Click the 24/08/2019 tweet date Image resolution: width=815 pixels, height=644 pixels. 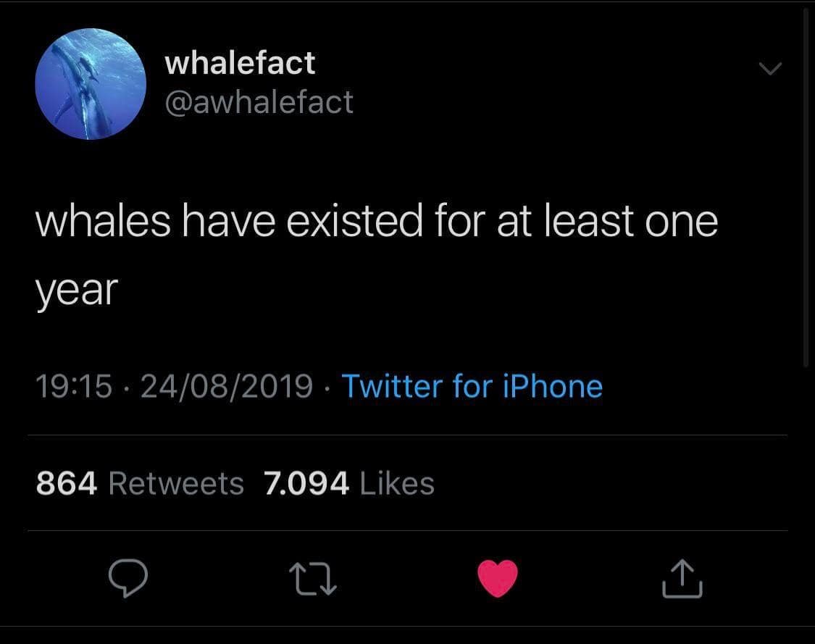(227, 386)
